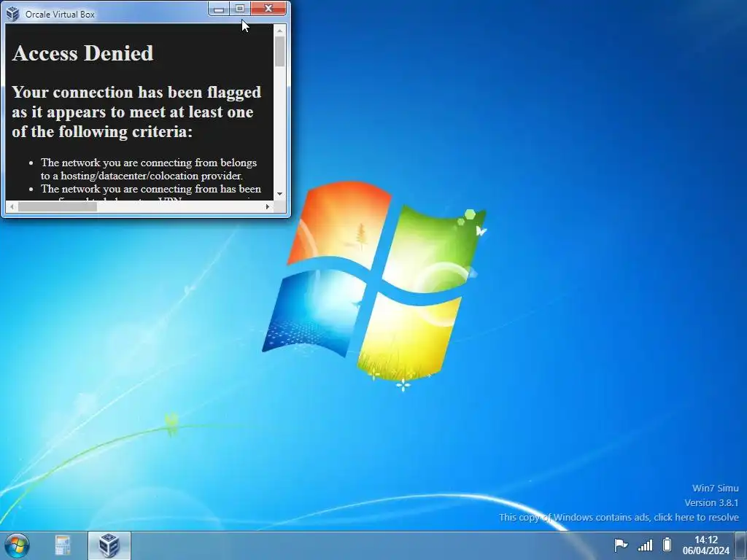Check the battery tray icon

667,544
